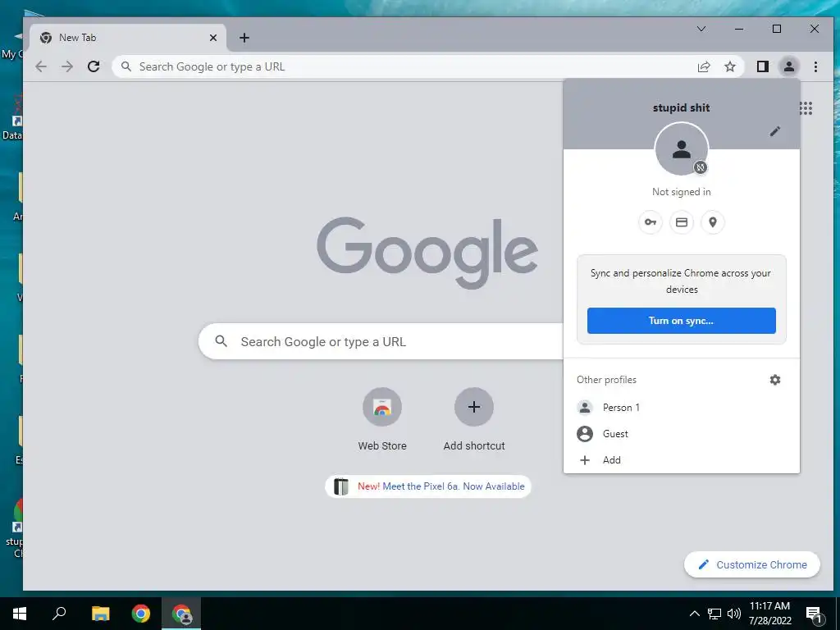Click the 'Other profiles' heading
Image resolution: width=840 pixels, height=630 pixels.
606,380
